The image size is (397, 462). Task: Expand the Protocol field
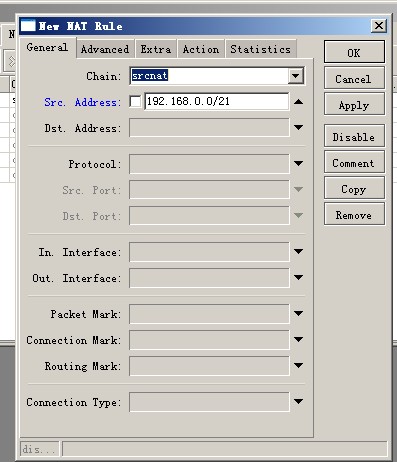tap(298, 163)
